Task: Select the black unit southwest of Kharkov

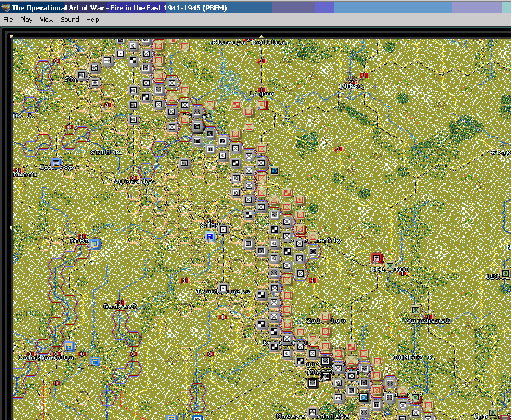Action: pos(312,383)
